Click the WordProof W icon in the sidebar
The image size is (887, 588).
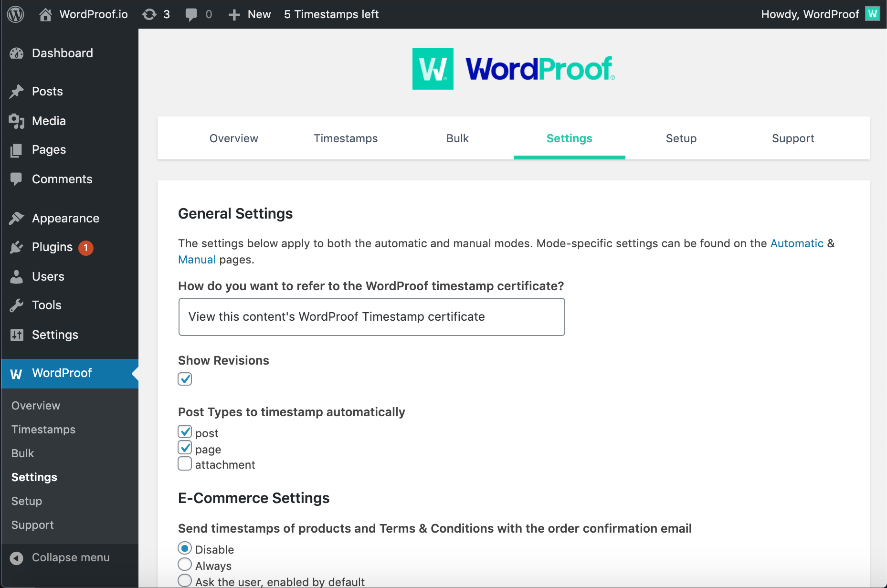tap(16, 374)
